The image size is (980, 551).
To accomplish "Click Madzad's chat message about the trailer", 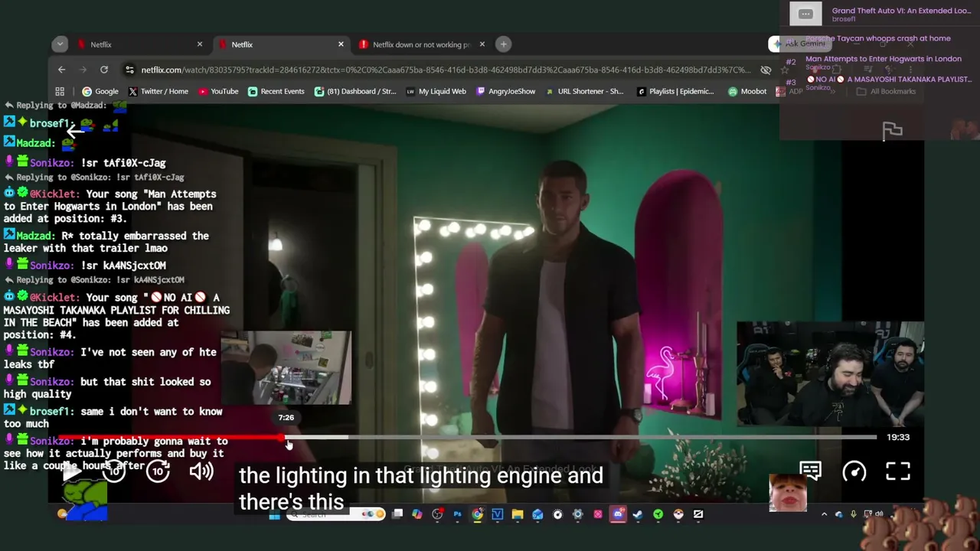I will pyautogui.click(x=106, y=242).
